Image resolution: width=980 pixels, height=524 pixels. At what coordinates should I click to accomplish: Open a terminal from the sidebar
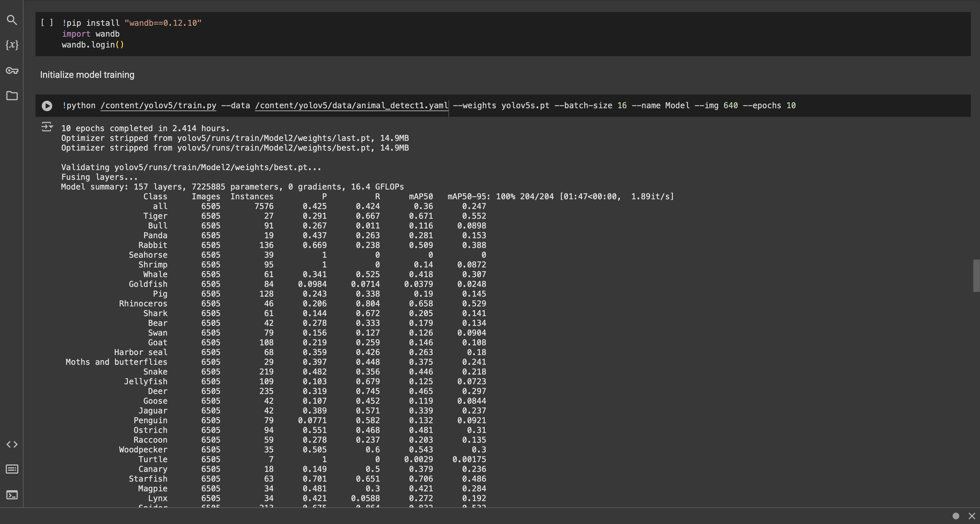(11, 495)
